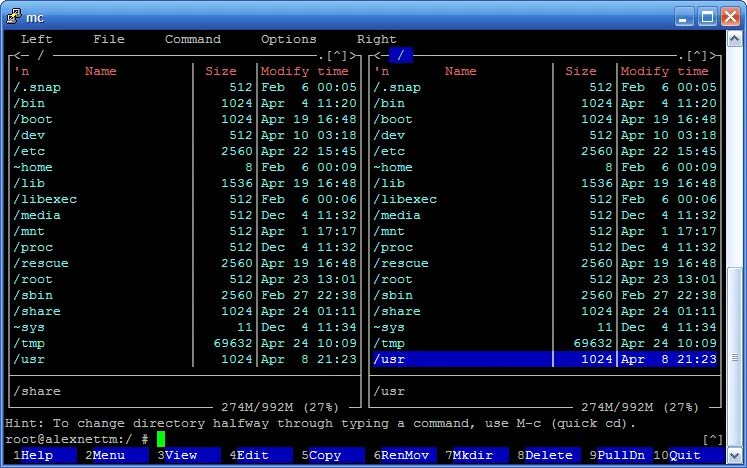Viewport: 747px width, 468px height.
Task: Open the Left menu
Action: click(x=37, y=39)
